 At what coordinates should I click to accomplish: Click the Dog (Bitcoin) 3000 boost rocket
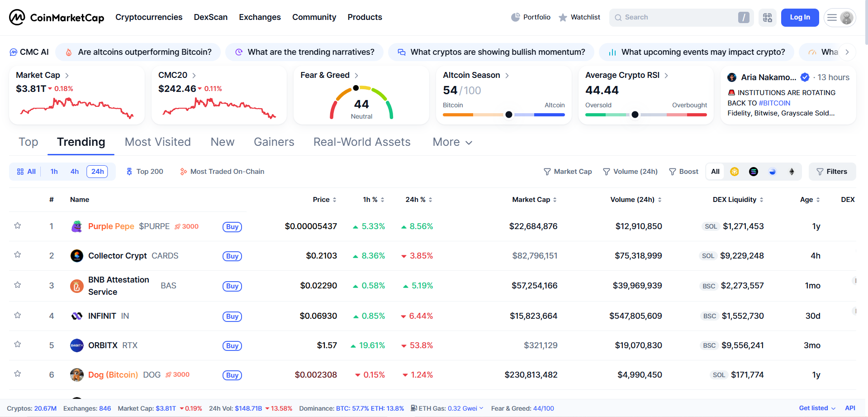[x=178, y=374]
